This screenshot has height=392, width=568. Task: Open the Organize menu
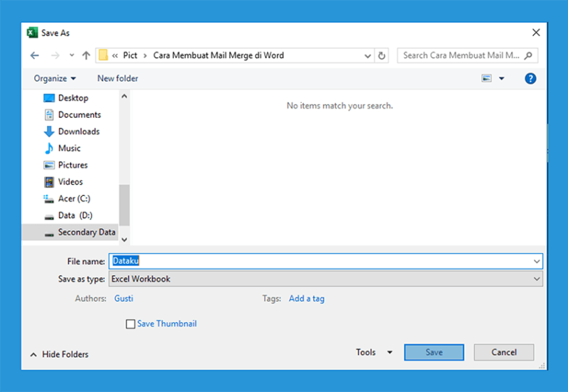(55, 79)
